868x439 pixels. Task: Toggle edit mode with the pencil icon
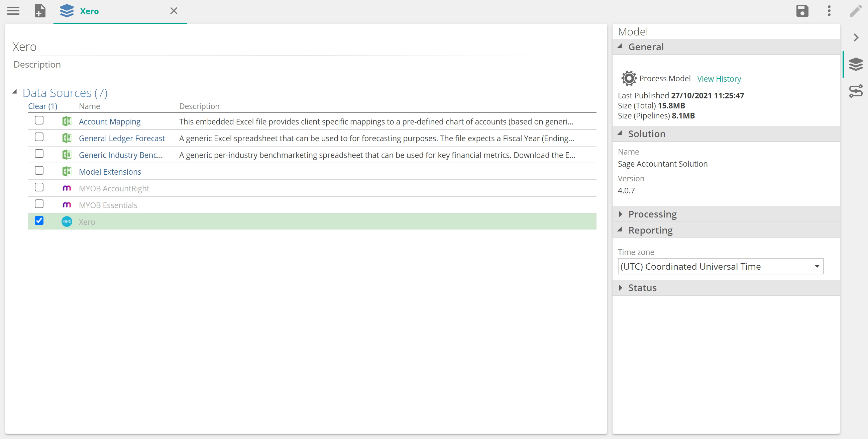(856, 11)
